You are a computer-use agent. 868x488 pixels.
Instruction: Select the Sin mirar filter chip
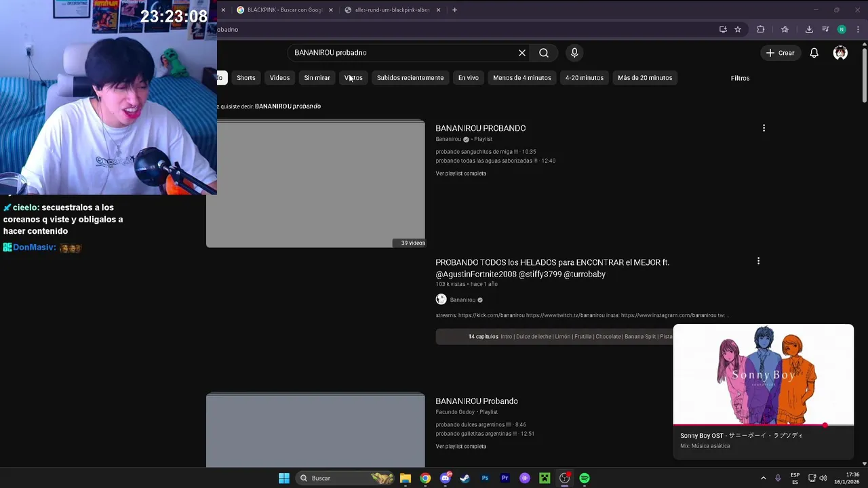(x=317, y=78)
